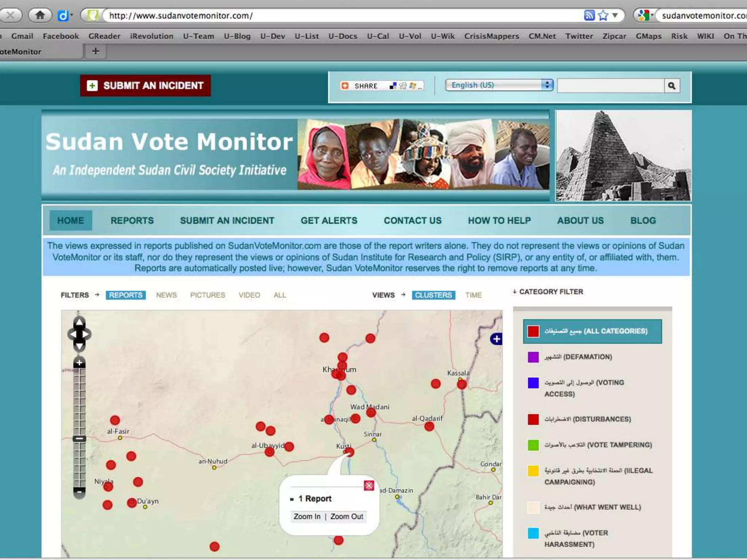
Task: Click Zoom In link in popup
Action: 307,517
